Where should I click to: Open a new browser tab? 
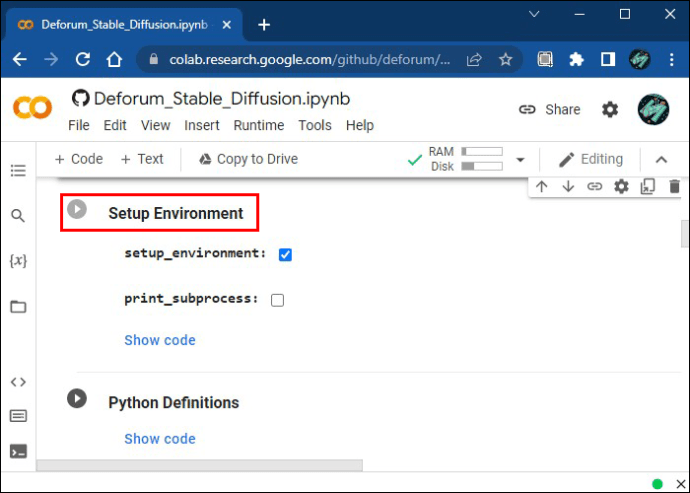(x=264, y=25)
